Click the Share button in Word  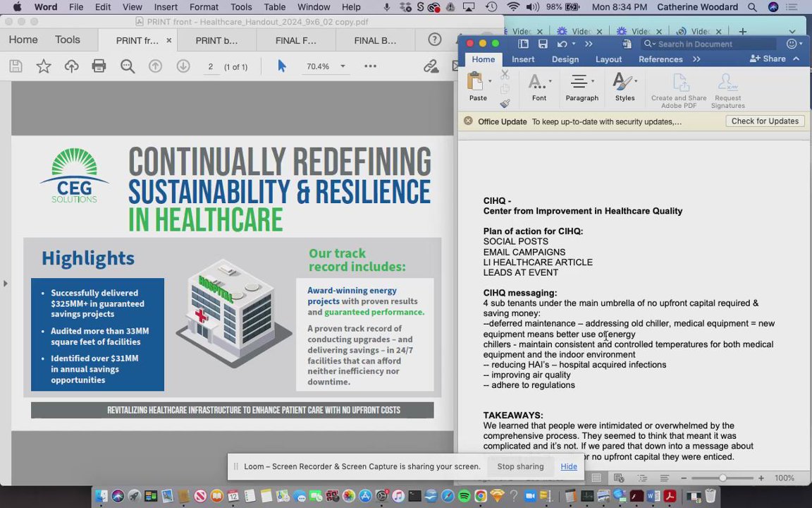pos(768,59)
